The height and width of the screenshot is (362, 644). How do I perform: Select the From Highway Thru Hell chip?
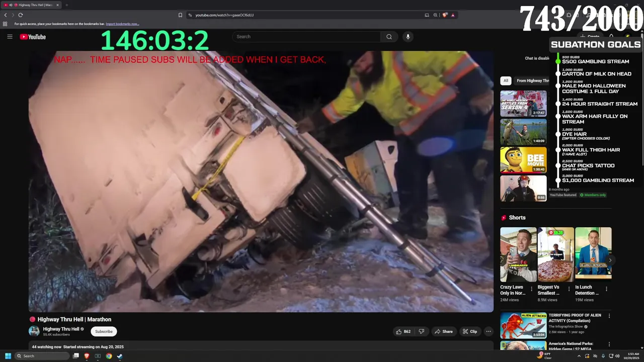532,80
